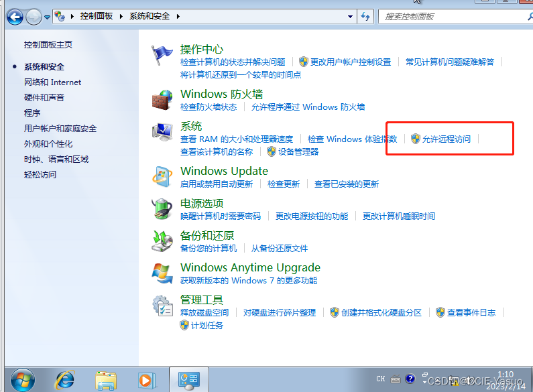Open Windows Update heading
This screenshot has height=392, width=533.
224,171
